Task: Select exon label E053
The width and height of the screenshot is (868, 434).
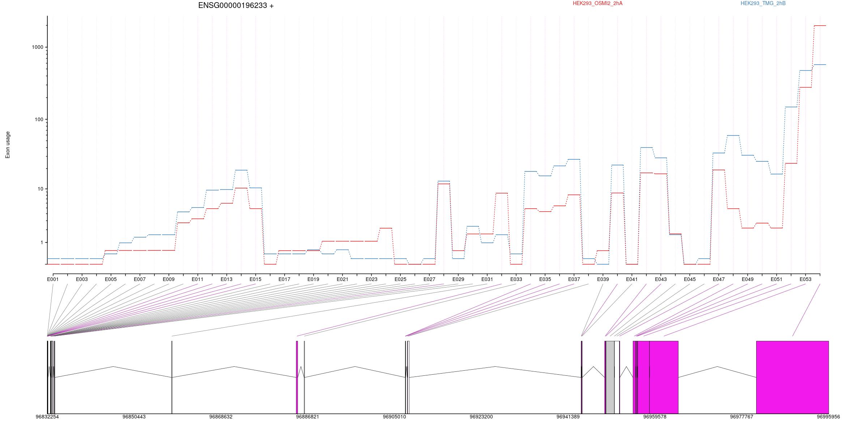Action: (x=805, y=279)
